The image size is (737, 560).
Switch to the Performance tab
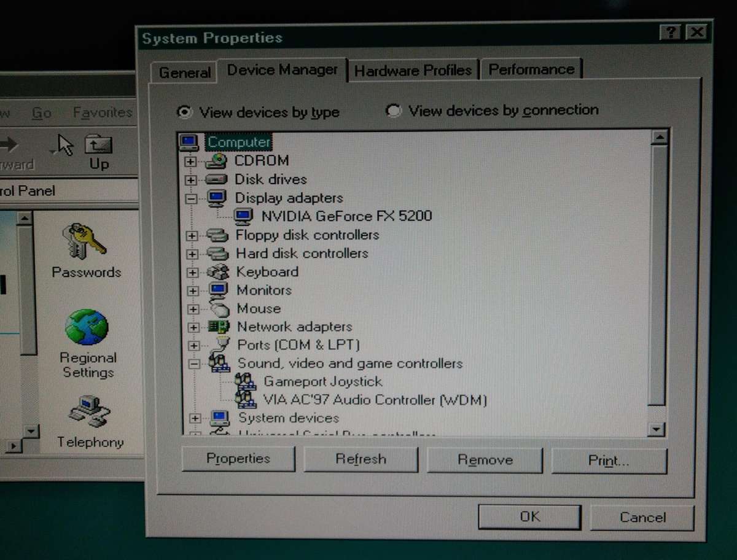(531, 69)
